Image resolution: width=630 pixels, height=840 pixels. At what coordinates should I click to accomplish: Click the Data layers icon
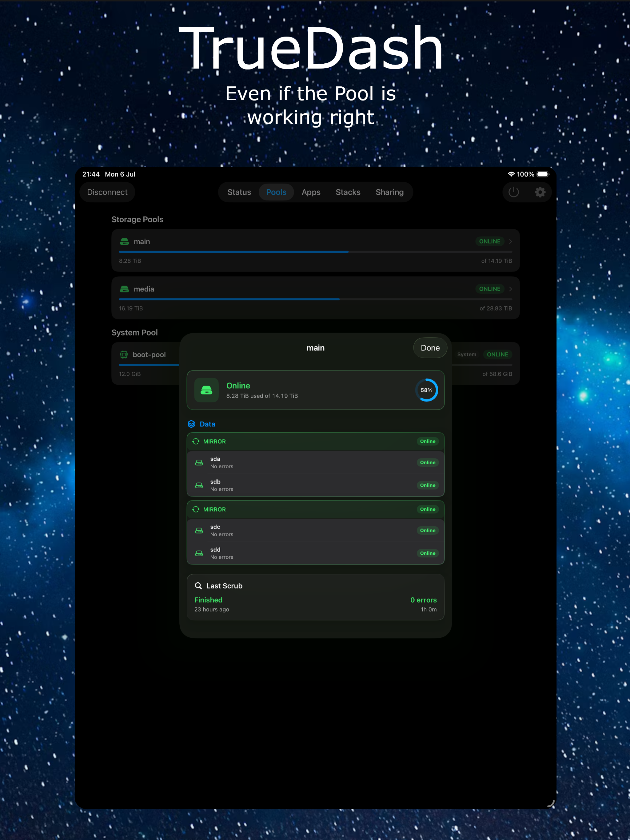[191, 424]
